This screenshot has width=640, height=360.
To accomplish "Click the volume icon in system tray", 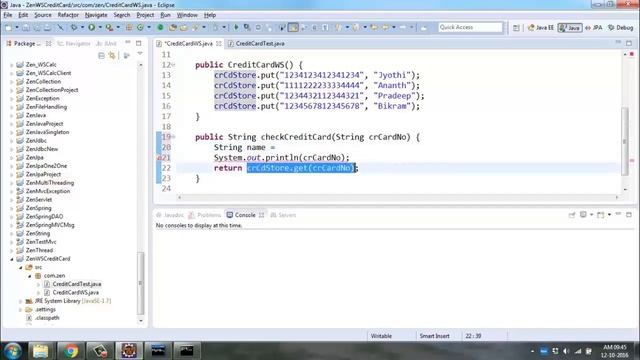I will point(566,351).
